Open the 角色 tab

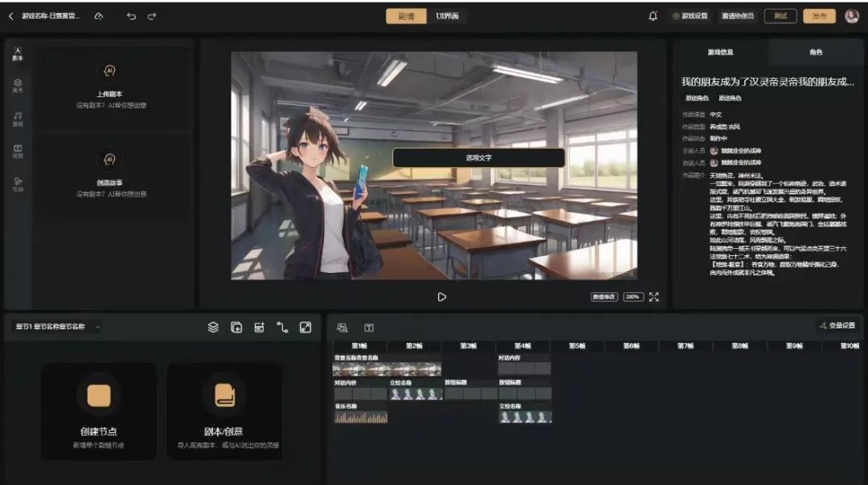click(816, 52)
